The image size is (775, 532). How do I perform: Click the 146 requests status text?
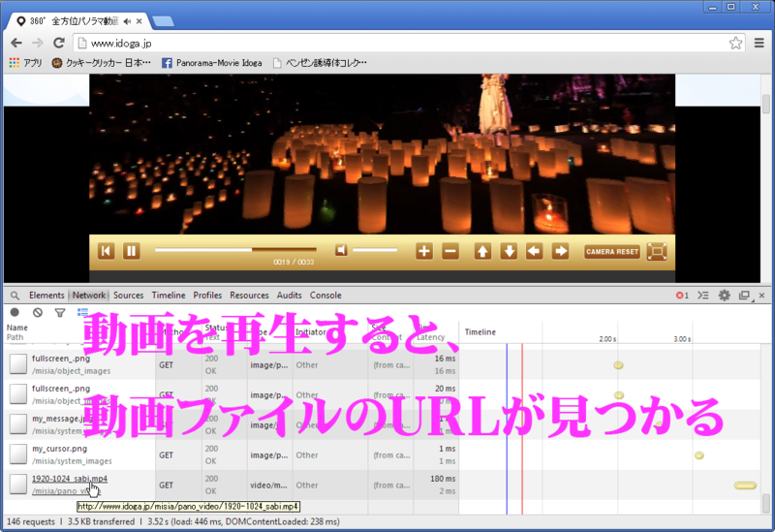(31, 521)
